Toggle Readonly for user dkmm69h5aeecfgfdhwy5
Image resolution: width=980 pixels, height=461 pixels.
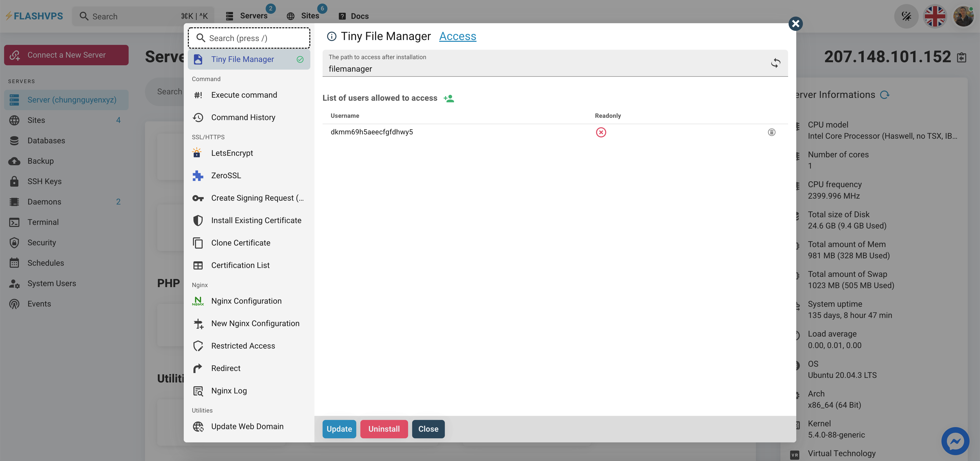coord(601,132)
